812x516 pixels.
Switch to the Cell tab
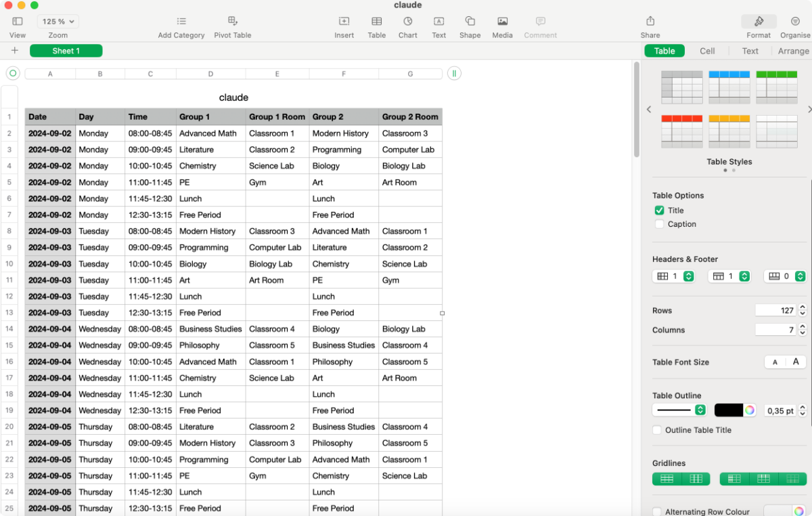(x=707, y=50)
